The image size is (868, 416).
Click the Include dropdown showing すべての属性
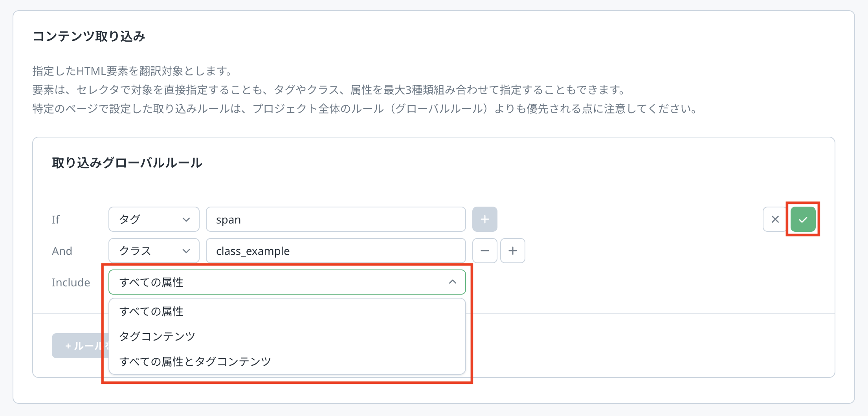275,282
